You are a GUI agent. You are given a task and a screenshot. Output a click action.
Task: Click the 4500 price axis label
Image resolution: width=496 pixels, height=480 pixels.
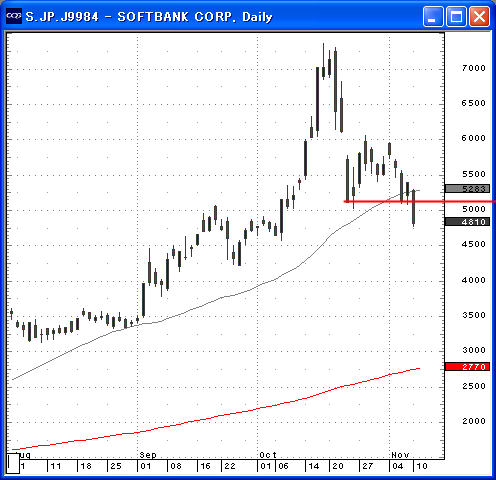tap(473, 244)
